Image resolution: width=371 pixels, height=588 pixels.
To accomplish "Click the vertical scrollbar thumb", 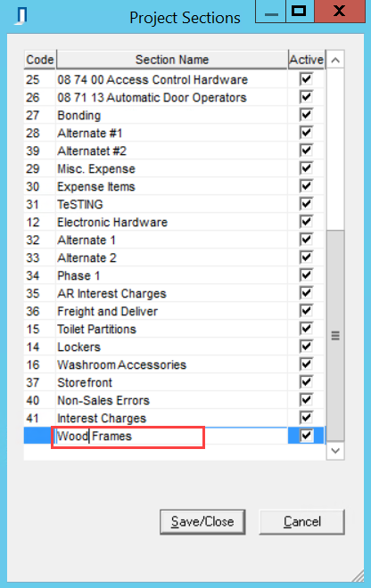I will click(335, 335).
